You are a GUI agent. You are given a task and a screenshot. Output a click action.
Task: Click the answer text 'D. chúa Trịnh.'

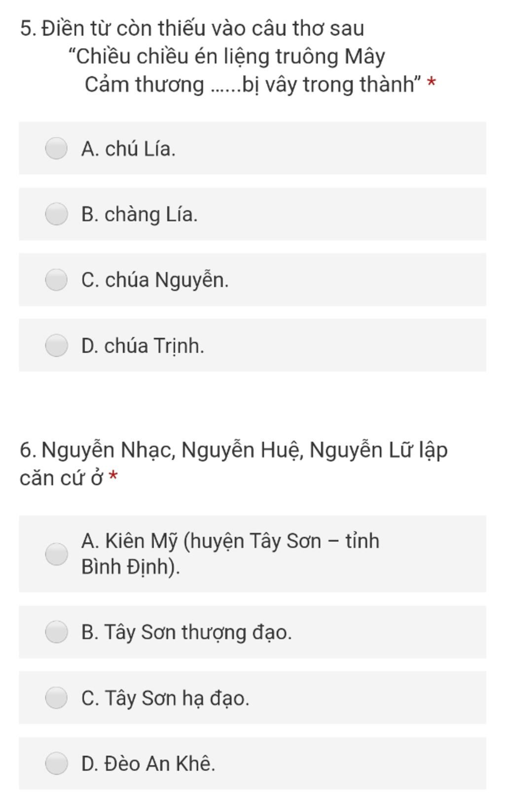(143, 346)
